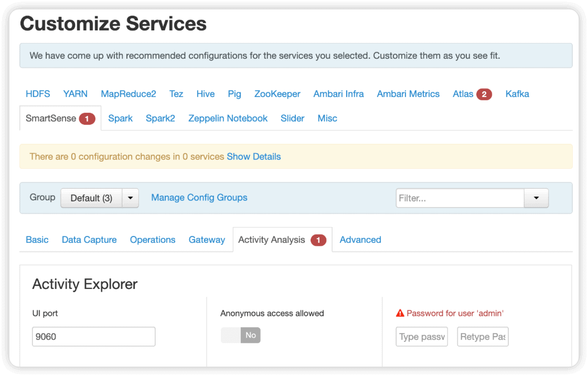Click the admin password warning icon
Viewport: 588px width, 376px height.
[x=400, y=313]
